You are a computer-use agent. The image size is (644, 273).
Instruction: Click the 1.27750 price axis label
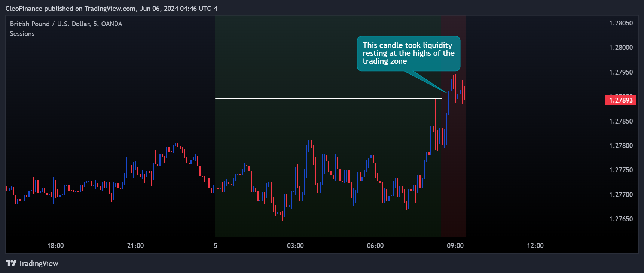pos(621,170)
